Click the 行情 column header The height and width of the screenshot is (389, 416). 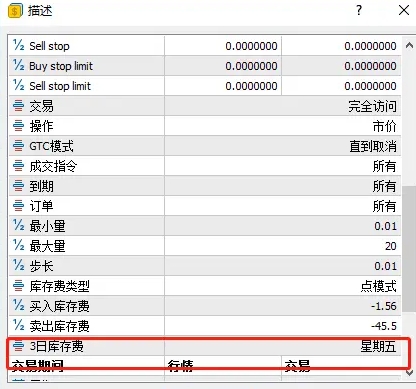180,366
